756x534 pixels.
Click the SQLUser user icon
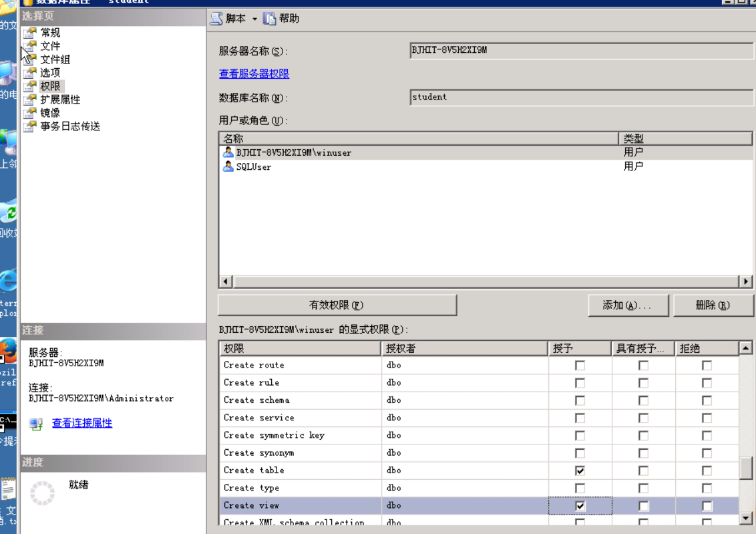(x=228, y=166)
